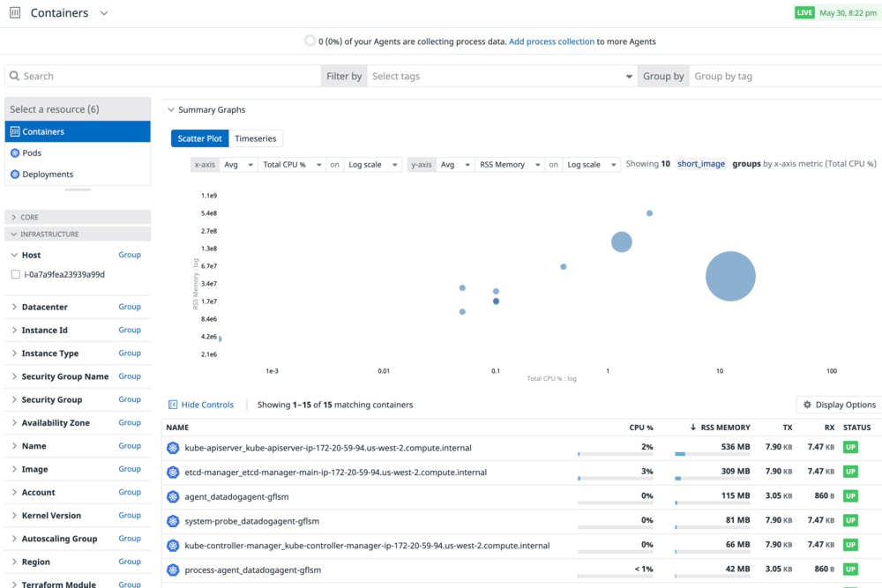Expand the CORE facet section

point(78,217)
